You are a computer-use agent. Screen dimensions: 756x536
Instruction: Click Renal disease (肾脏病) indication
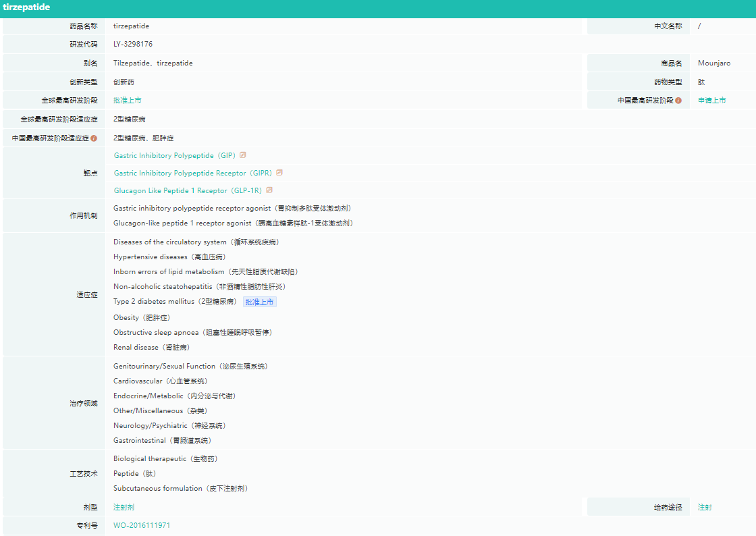pyautogui.click(x=152, y=348)
